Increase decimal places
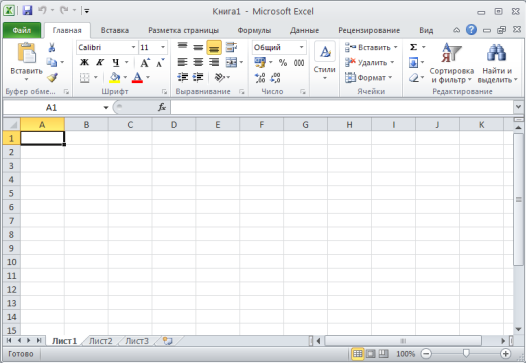This screenshot has width=527, height=364. coord(260,78)
